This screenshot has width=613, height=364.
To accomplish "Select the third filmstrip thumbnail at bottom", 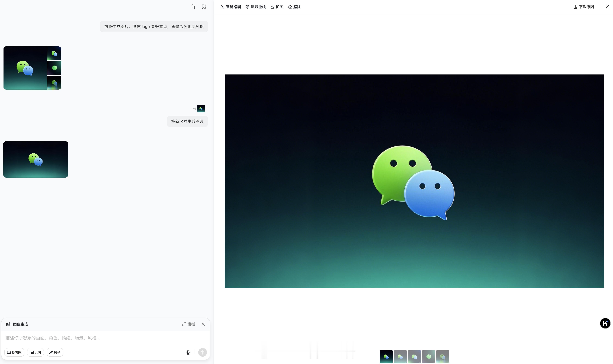I will coord(414,357).
